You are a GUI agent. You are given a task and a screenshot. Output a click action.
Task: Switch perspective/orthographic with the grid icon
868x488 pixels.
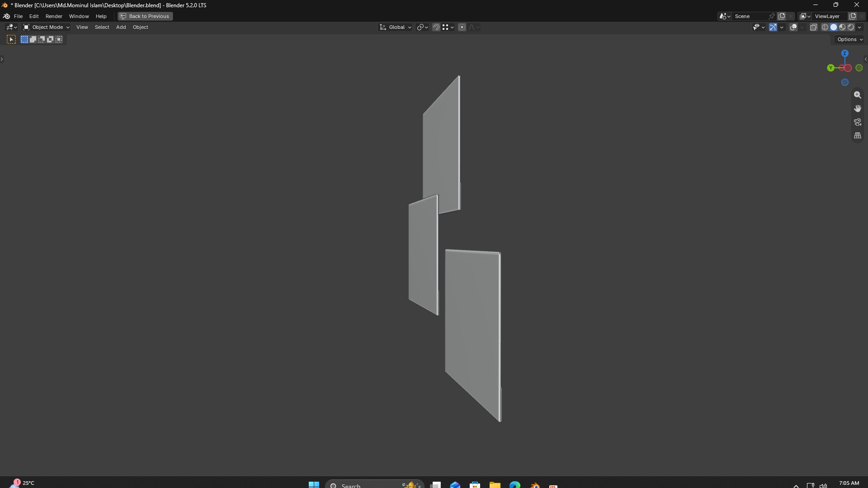pos(858,136)
